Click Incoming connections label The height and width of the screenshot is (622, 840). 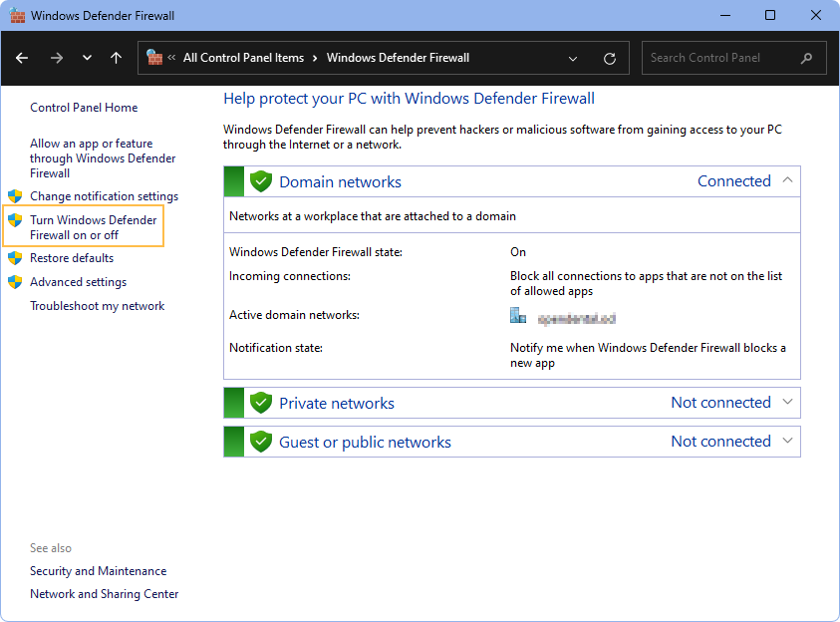click(x=290, y=276)
